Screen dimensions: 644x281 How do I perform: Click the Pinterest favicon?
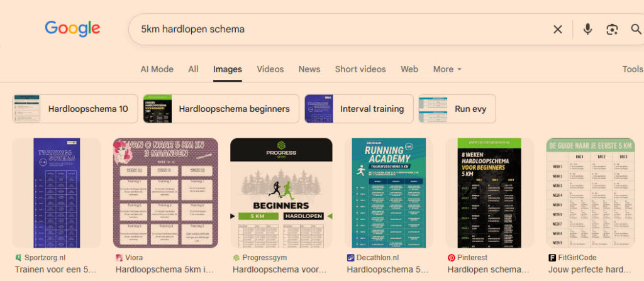pyautogui.click(x=451, y=258)
